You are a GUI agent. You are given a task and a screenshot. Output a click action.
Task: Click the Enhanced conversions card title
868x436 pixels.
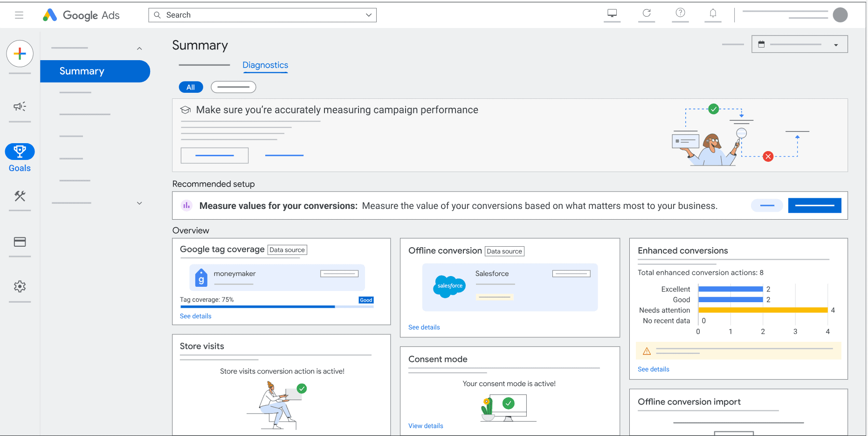(x=682, y=251)
